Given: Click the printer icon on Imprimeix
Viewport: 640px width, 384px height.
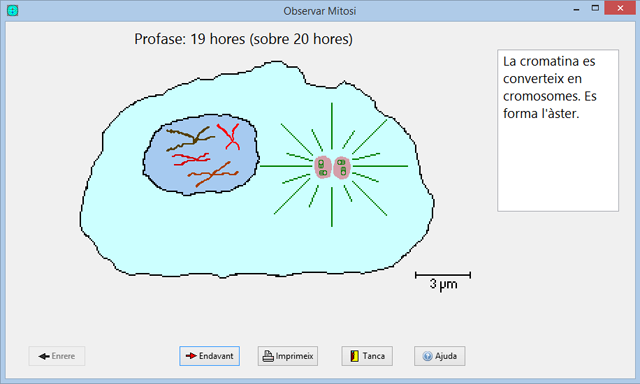Looking at the screenshot, I should pyautogui.click(x=268, y=356).
